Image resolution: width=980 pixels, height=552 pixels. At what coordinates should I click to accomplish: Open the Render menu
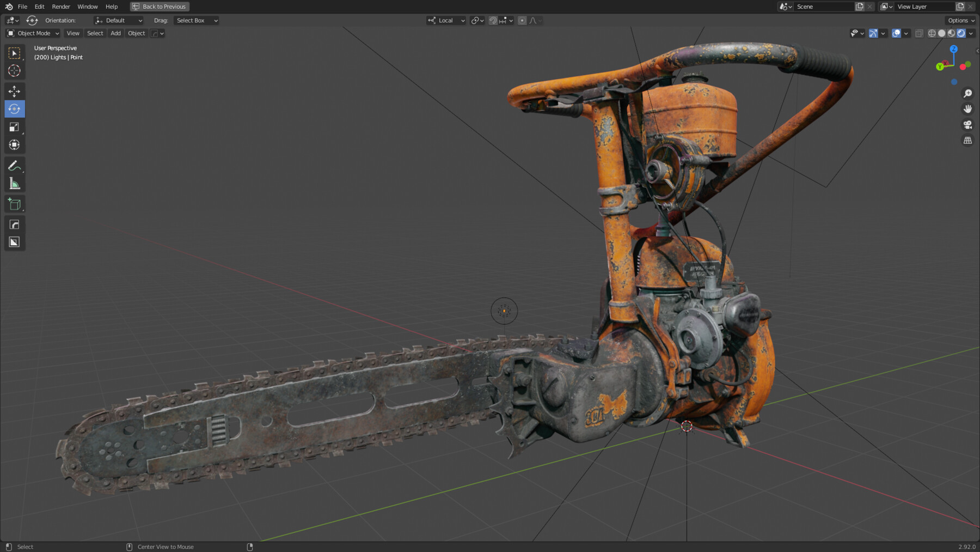[60, 7]
